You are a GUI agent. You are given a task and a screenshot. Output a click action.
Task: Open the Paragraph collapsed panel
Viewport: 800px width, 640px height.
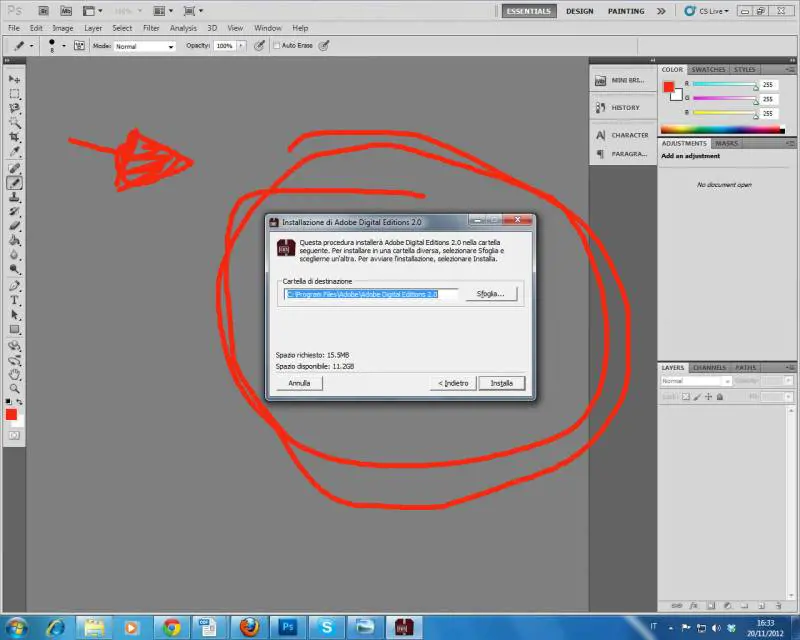[622, 154]
